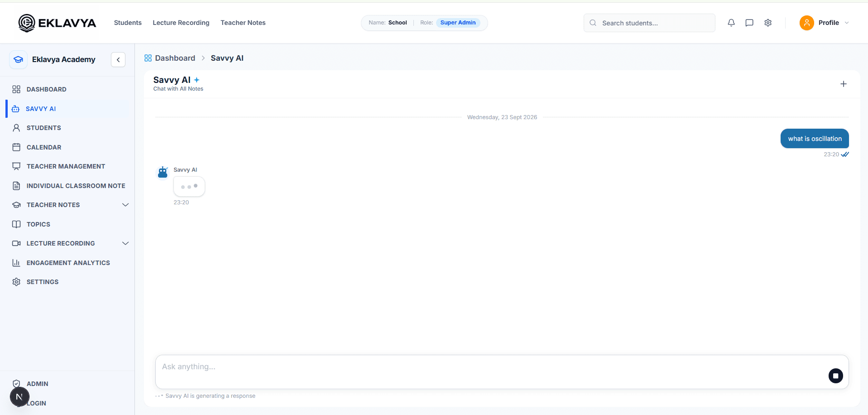Click the read double-check mark icon

[845, 154]
